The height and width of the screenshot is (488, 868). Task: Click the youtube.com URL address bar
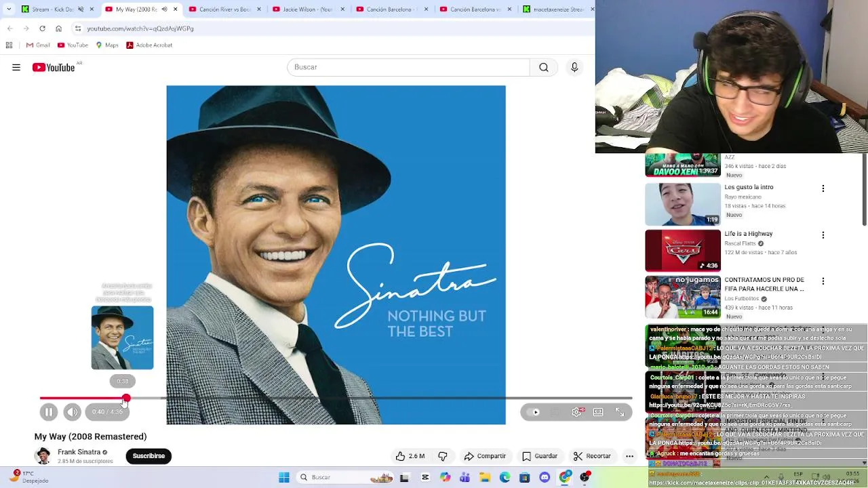332,28
